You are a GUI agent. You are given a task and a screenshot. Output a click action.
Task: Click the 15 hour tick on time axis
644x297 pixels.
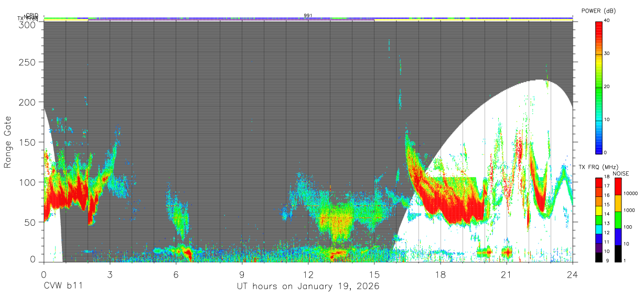(x=374, y=274)
